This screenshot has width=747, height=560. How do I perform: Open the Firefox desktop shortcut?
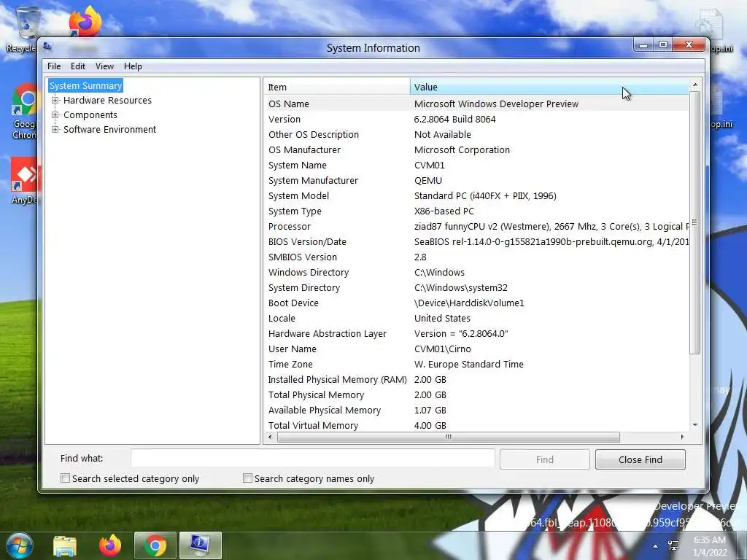pyautogui.click(x=86, y=23)
